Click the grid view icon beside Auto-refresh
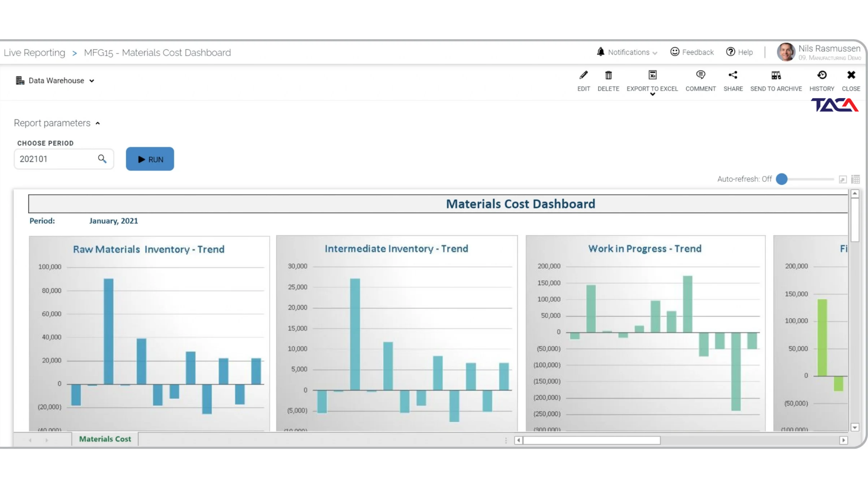Viewport: 868px width, 488px height. click(x=855, y=179)
